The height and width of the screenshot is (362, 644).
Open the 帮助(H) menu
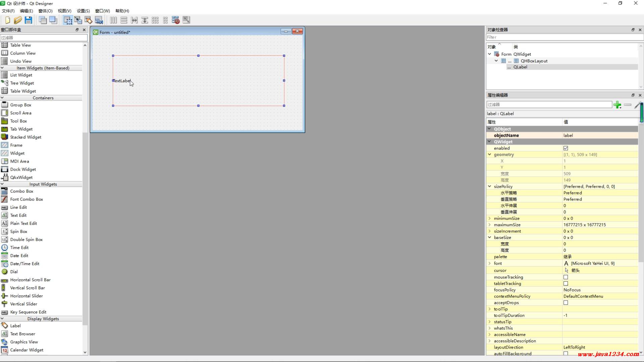122,11
